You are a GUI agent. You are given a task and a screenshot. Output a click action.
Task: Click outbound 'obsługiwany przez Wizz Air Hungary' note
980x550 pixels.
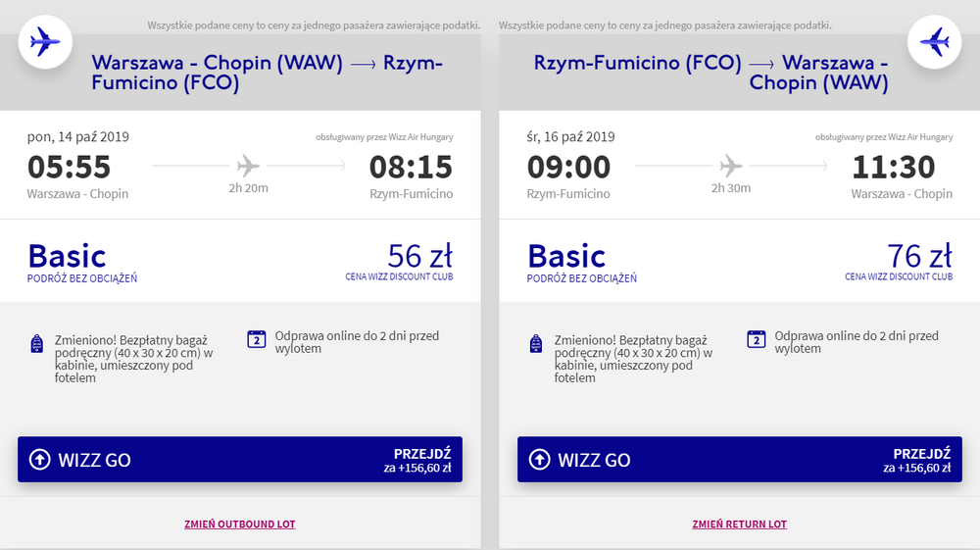coord(384,137)
